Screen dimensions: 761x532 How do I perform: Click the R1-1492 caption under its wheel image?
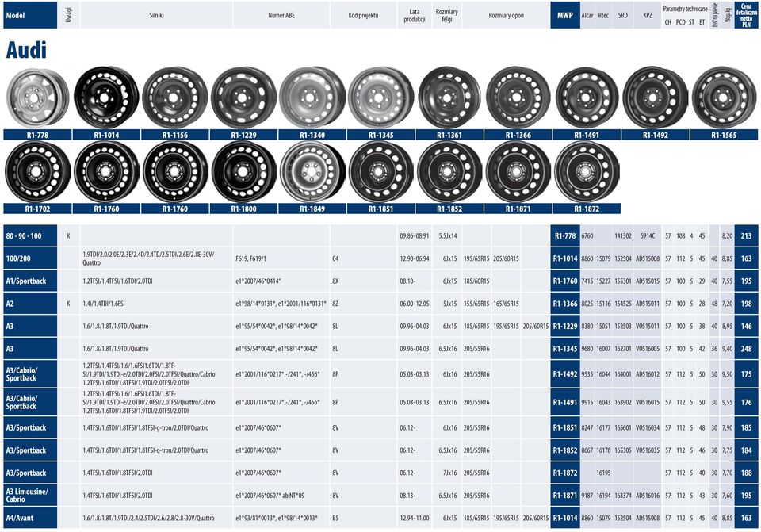pyautogui.click(x=656, y=135)
